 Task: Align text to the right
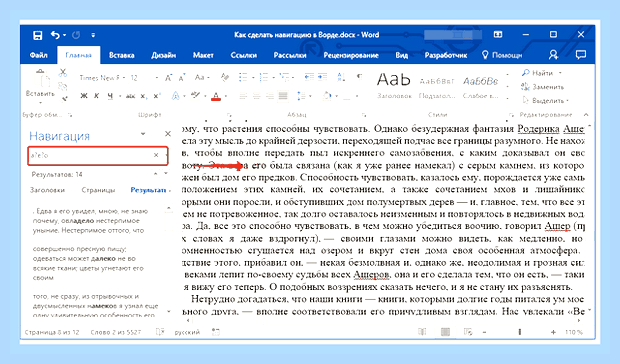[x=270, y=96]
